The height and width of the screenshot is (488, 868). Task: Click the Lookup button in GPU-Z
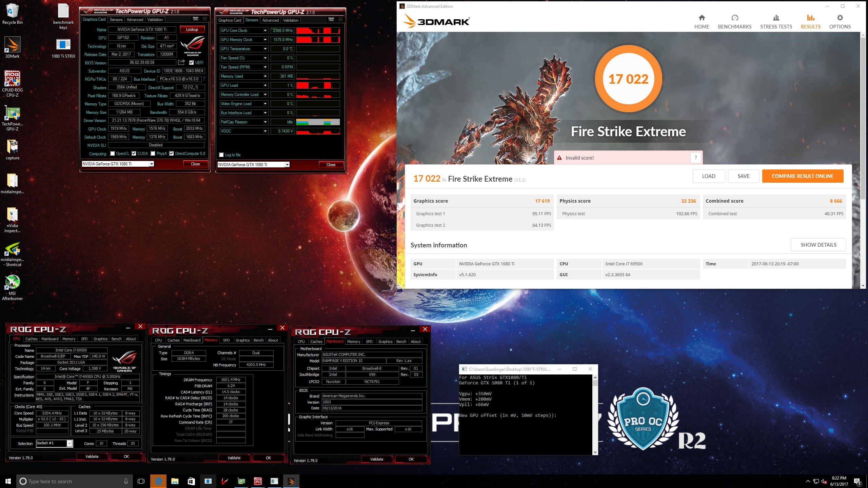coord(192,29)
